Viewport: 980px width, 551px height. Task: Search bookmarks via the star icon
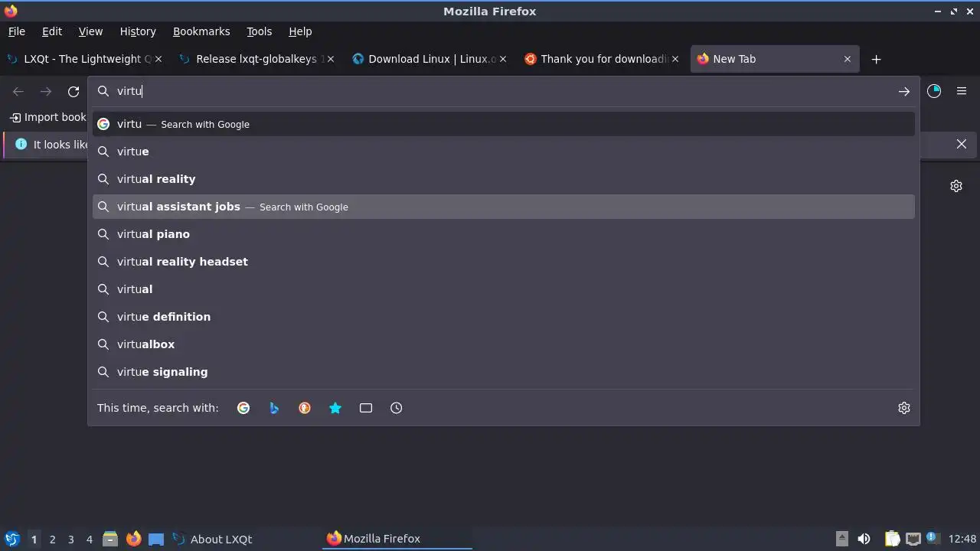[335, 408]
